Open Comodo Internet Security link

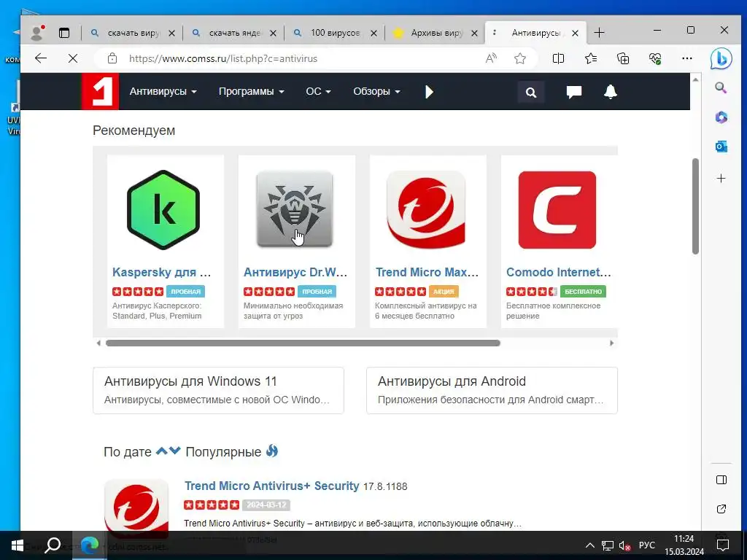coord(558,273)
